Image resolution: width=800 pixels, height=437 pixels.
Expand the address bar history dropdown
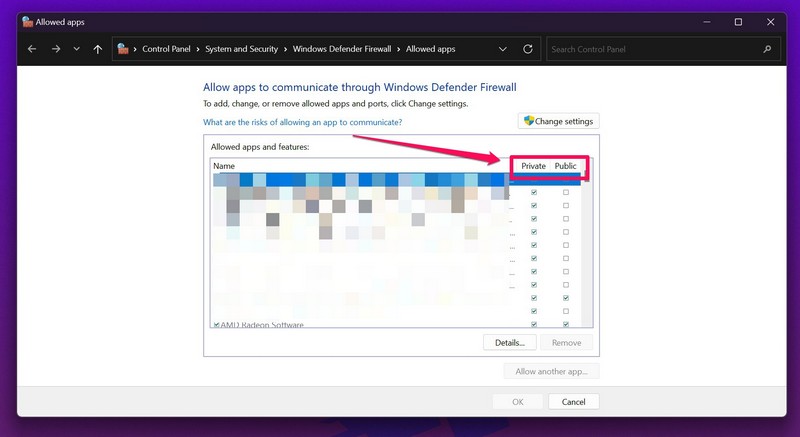[x=502, y=48]
